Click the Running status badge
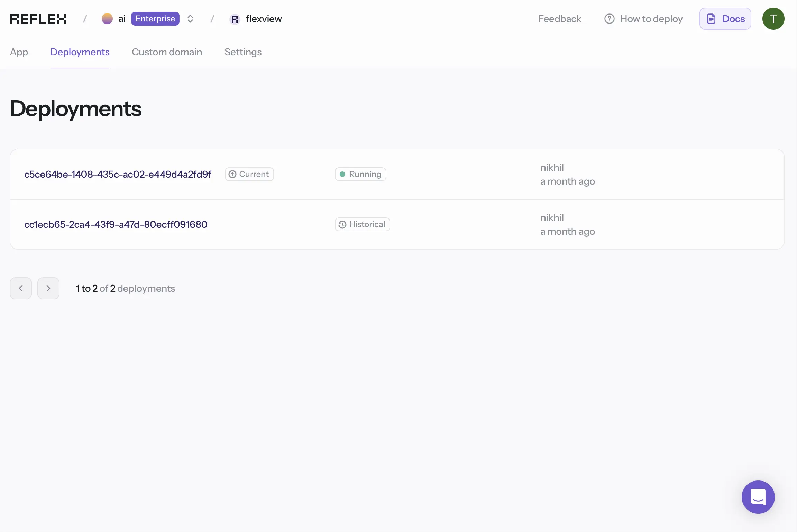Viewport: 797px width, 532px height. point(360,174)
